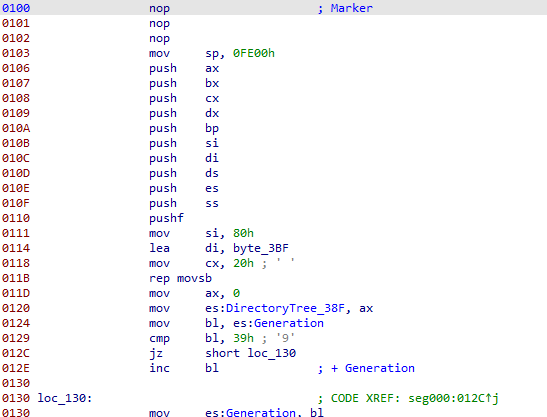Click the address 0124

(16, 323)
